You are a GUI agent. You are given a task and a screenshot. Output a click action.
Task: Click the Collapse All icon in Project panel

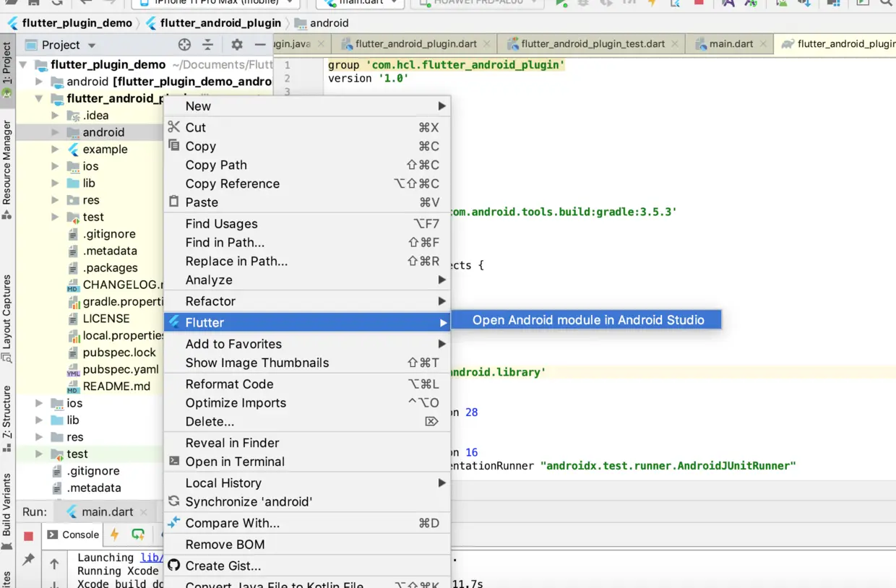(x=208, y=45)
